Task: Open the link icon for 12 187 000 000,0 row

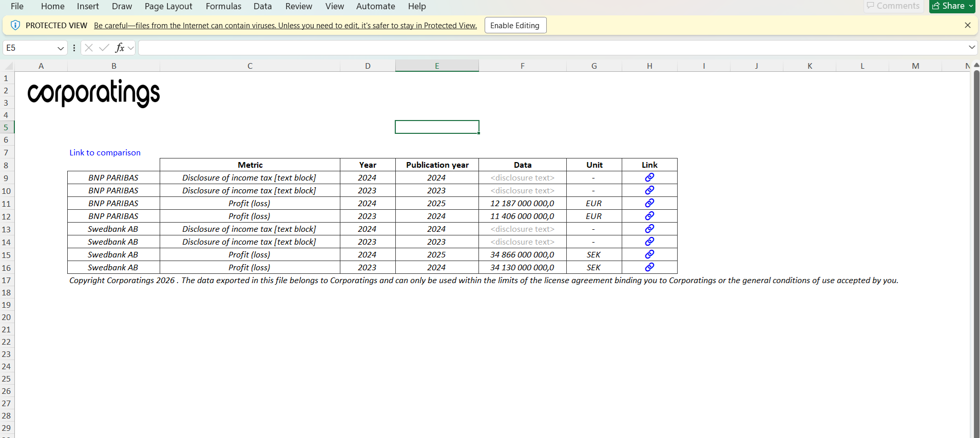Action: (x=649, y=203)
